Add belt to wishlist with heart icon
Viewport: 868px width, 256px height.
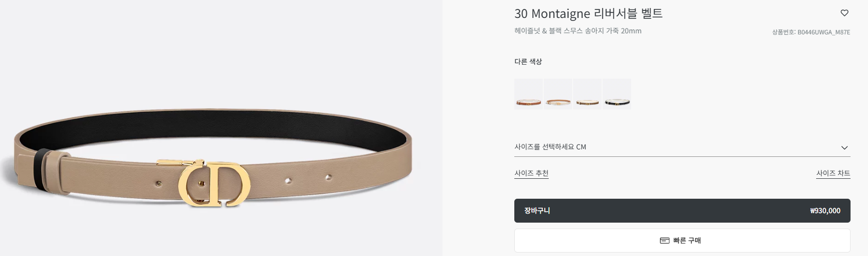844,13
